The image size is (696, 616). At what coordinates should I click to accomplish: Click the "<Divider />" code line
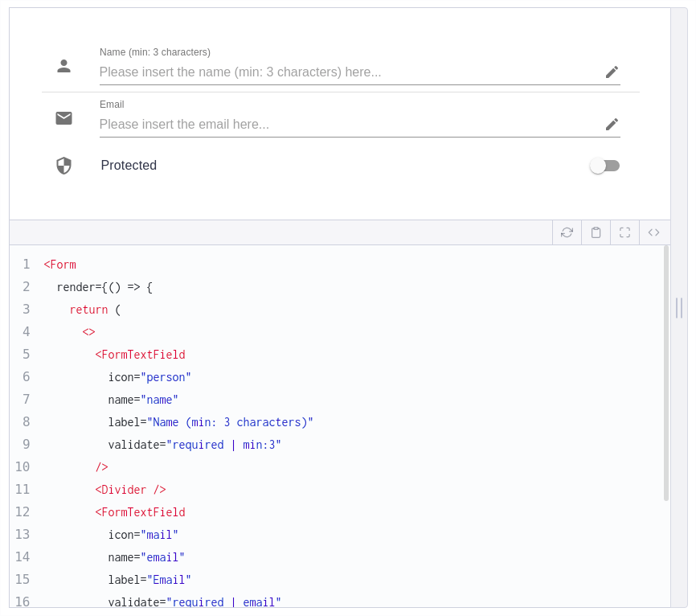click(130, 490)
